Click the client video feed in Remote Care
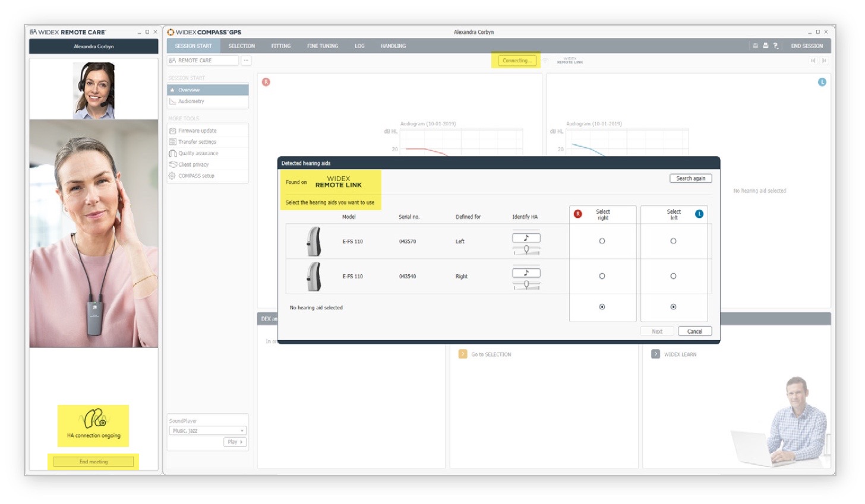 (94, 233)
